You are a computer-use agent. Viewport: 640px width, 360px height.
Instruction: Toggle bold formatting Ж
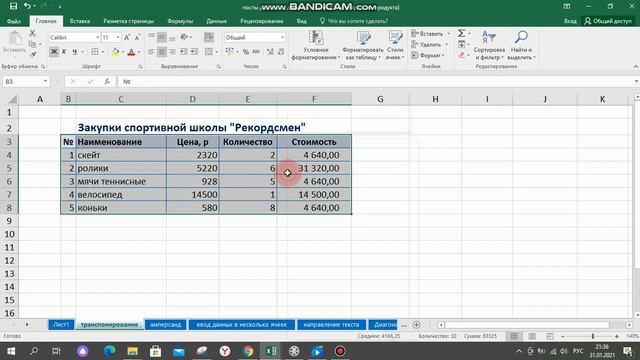click(x=53, y=52)
